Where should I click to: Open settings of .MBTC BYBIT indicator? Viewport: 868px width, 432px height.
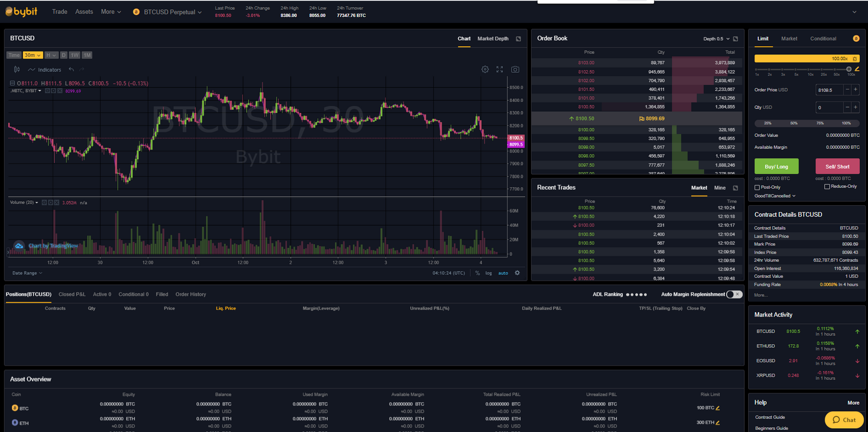pos(54,91)
